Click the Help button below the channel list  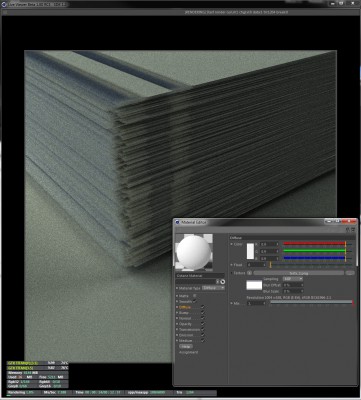[186, 346]
